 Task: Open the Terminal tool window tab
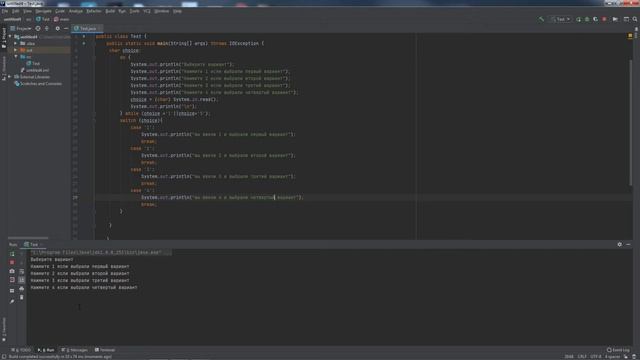point(105,350)
